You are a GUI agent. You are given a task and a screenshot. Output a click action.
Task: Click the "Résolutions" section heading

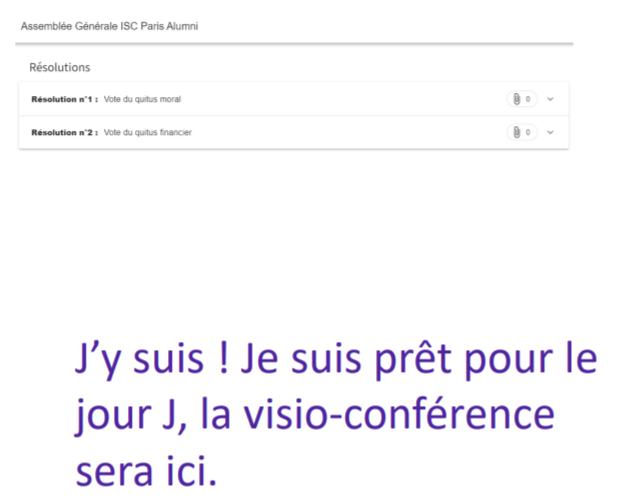pyautogui.click(x=60, y=67)
